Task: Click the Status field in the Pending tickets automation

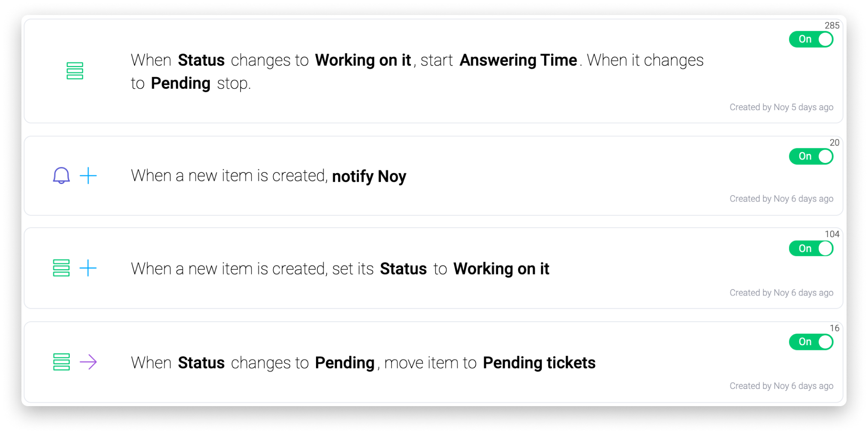Action: [x=201, y=363]
